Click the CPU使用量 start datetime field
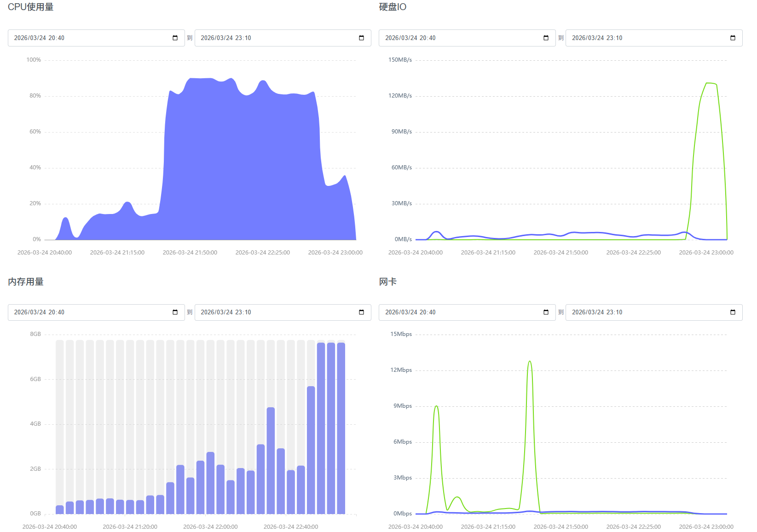Viewport: 757px width, 532px height. point(96,38)
